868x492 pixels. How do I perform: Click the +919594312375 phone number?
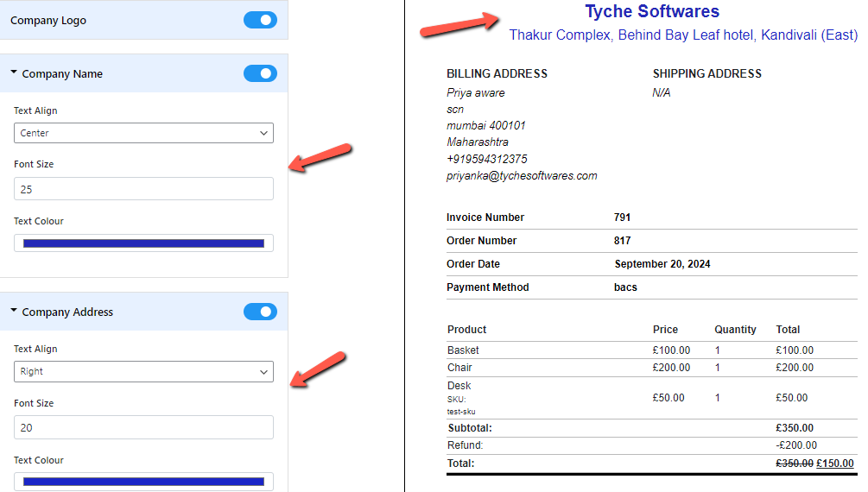486,160
